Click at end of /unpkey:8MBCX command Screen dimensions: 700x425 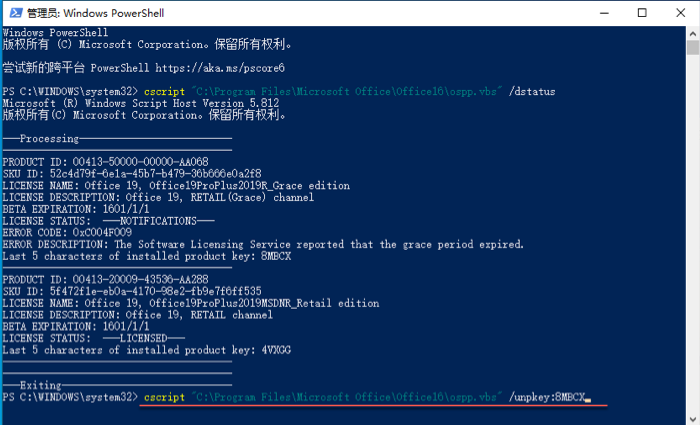point(587,397)
